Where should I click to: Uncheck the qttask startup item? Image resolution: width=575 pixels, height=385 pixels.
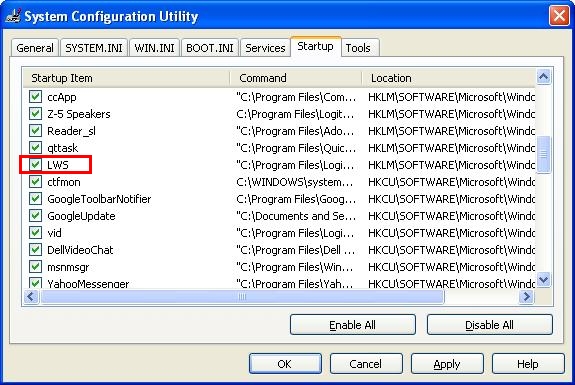coord(35,148)
